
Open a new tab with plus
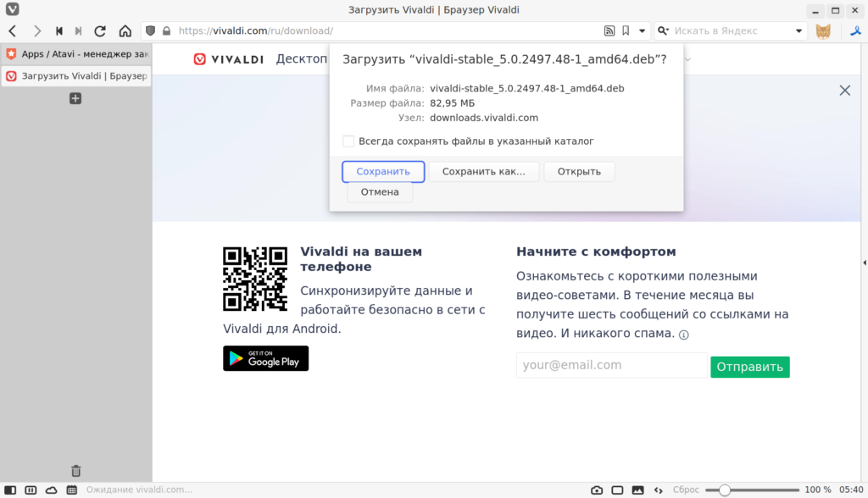(75, 98)
